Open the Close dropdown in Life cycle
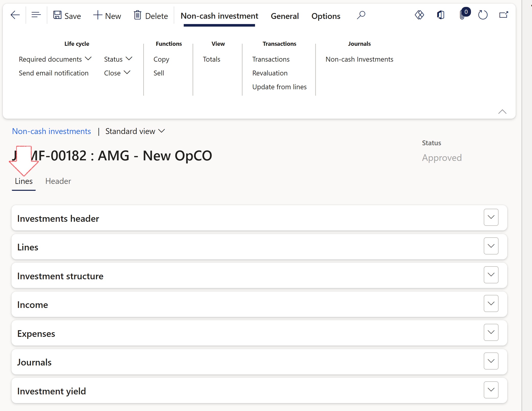Screen dimensions: 532x411 tap(117, 73)
